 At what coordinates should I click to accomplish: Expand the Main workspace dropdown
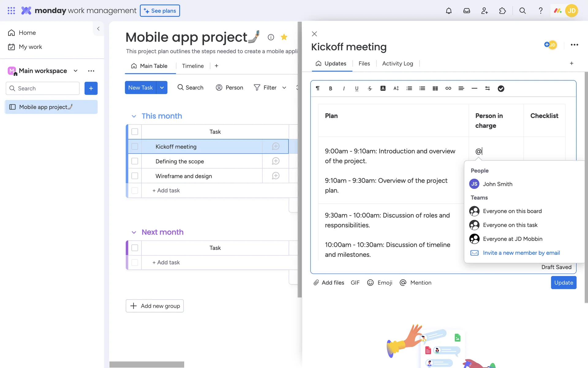click(x=76, y=71)
